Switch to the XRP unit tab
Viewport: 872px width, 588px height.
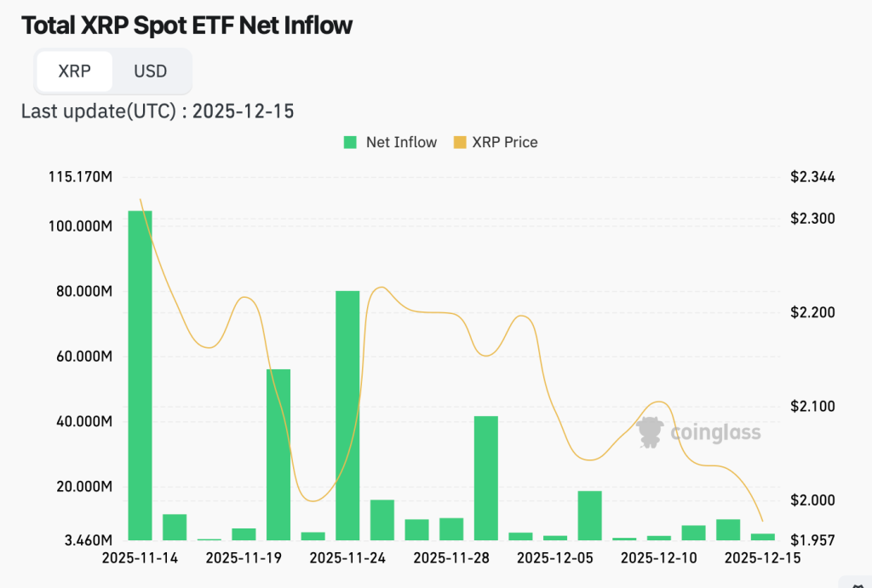pos(74,71)
